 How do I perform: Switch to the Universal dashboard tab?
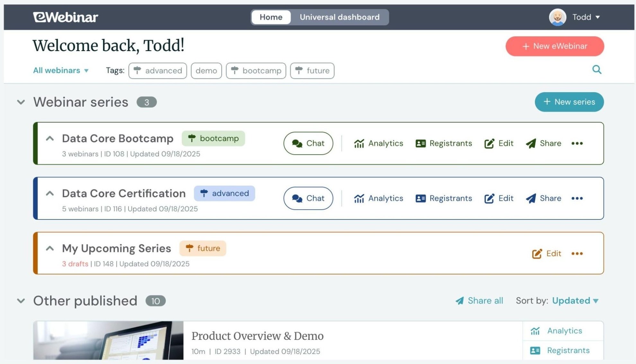[340, 17]
